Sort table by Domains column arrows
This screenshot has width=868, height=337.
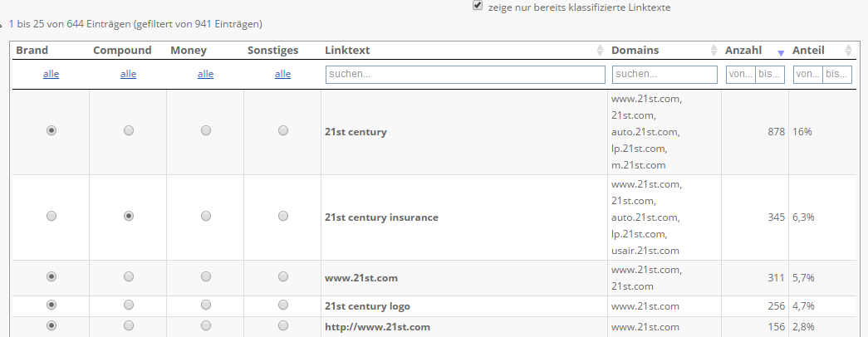pyautogui.click(x=714, y=51)
